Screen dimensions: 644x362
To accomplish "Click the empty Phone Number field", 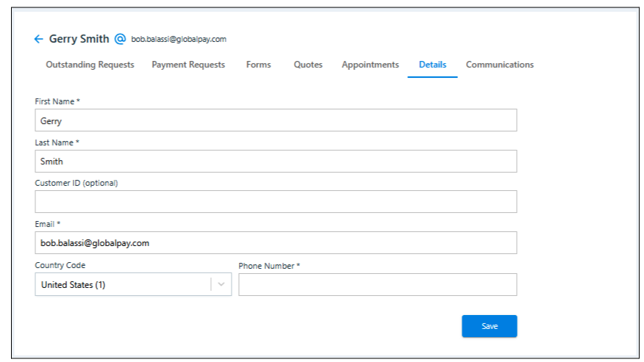I will pyautogui.click(x=377, y=285).
